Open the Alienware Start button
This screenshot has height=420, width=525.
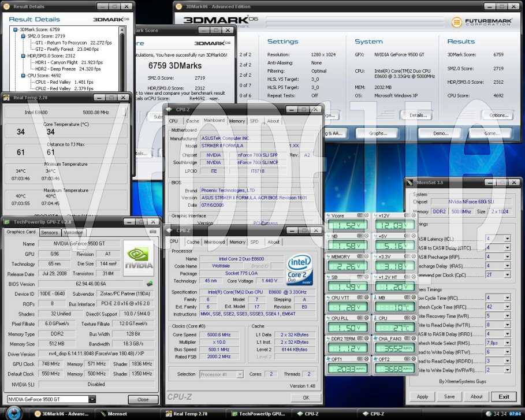(x=14, y=413)
